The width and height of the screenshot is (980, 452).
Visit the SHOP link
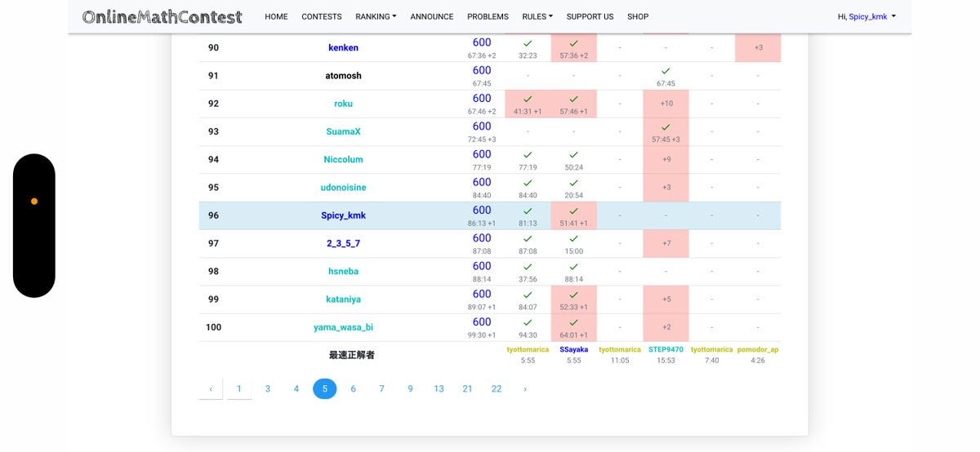click(638, 16)
